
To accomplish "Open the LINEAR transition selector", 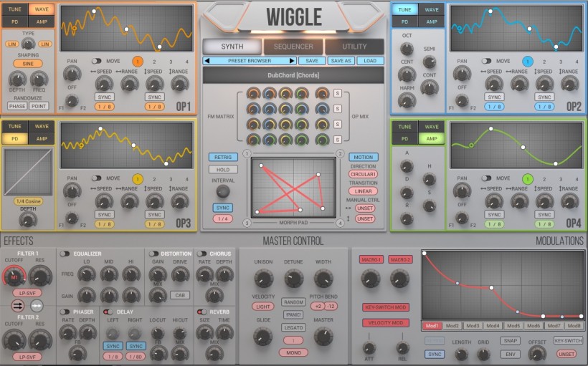I will [x=364, y=191].
